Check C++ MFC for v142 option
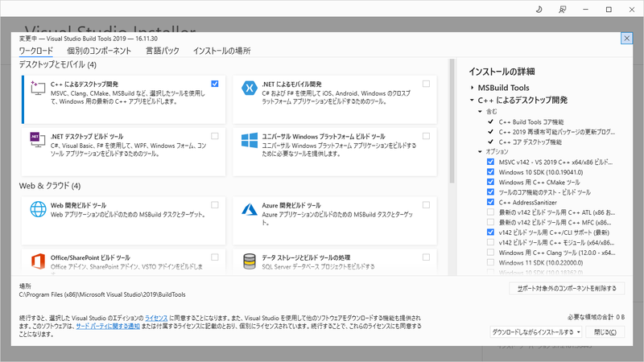This screenshot has height=362, width=644. 490,222
